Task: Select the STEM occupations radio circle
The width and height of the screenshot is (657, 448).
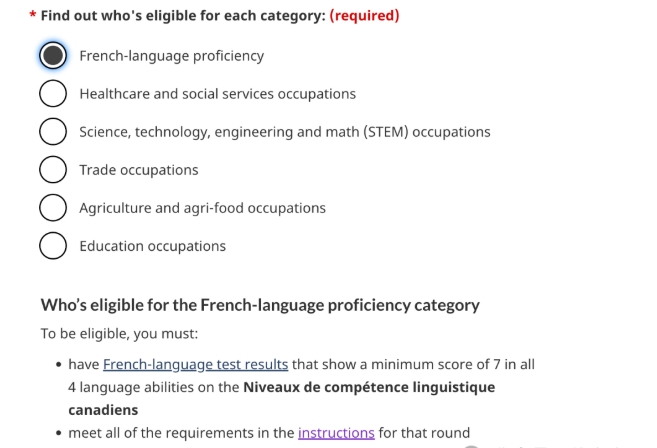Action: (53, 132)
